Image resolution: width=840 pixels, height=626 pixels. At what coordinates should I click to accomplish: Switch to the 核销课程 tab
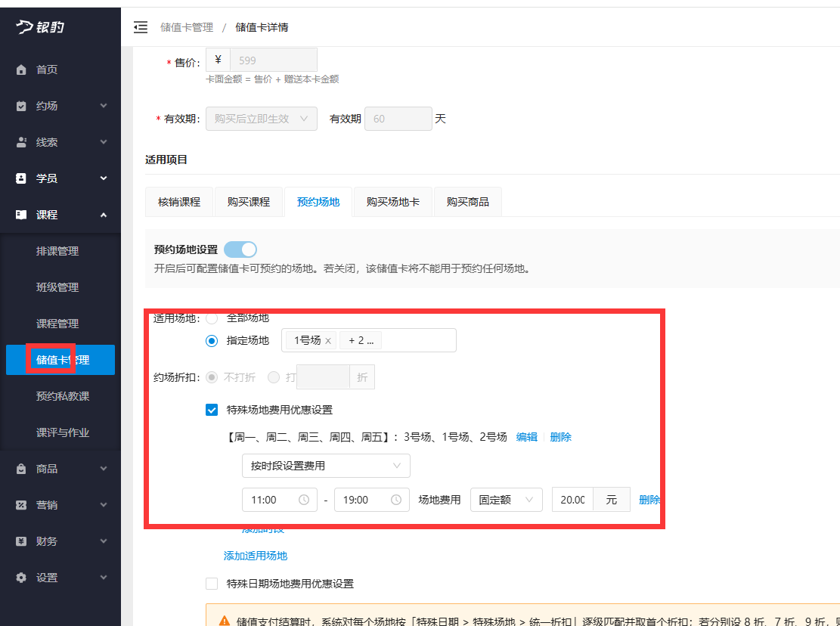point(179,201)
